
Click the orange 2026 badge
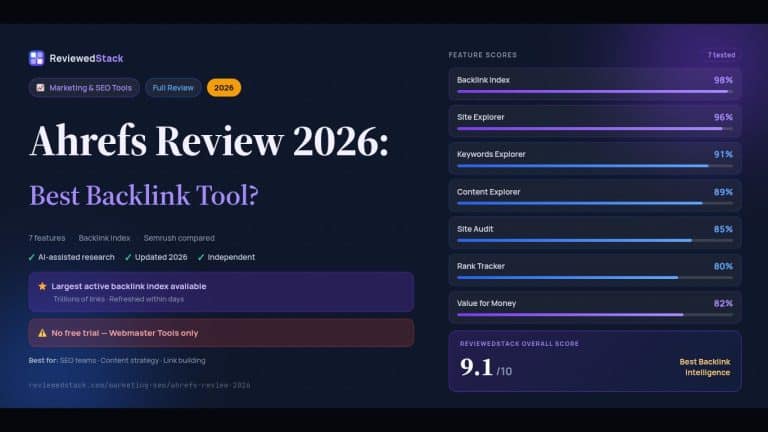[x=224, y=88]
